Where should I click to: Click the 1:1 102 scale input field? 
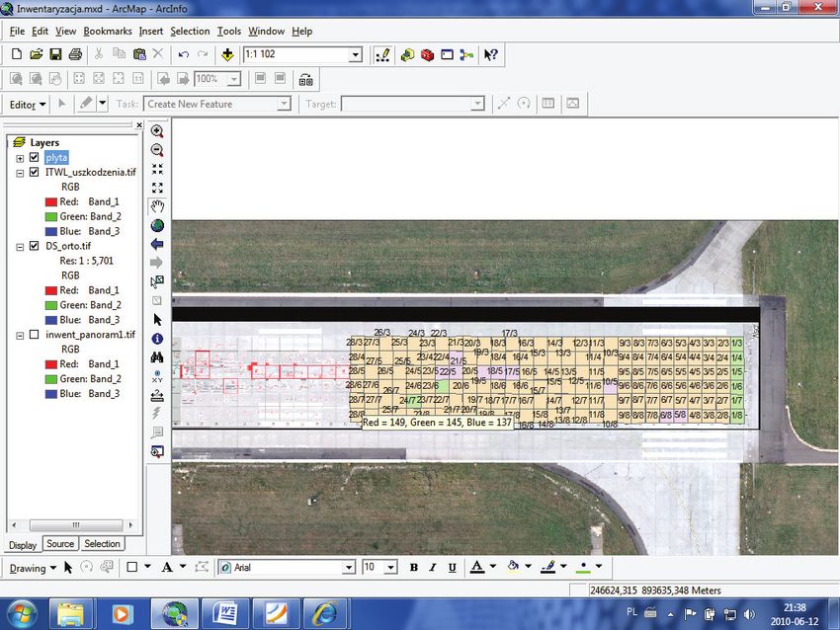click(x=295, y=54)
